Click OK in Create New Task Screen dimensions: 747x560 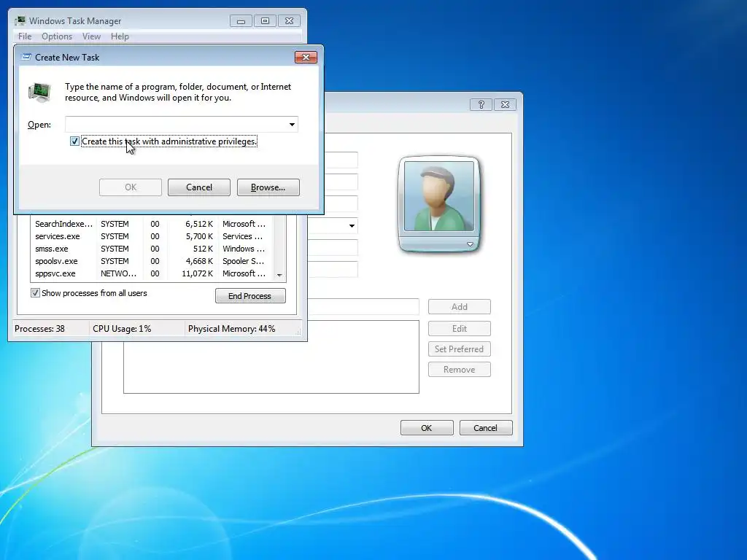[131, 187]
